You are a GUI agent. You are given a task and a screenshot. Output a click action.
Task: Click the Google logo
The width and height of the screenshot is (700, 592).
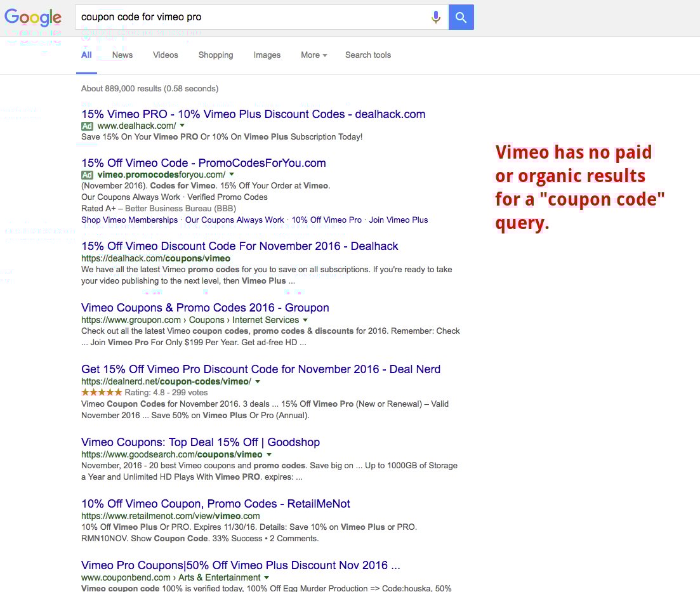[x=32, y=17]
